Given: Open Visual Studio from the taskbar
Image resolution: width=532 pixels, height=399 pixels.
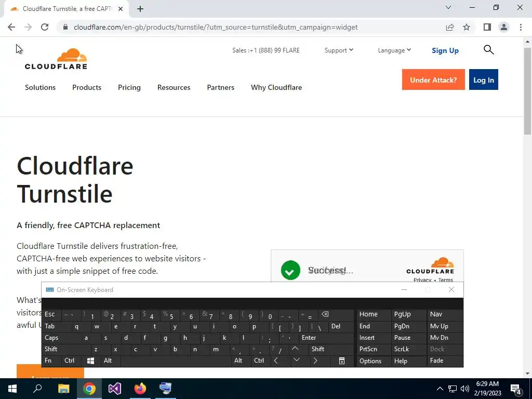Looking at the screenshot, I should point(115,389).
